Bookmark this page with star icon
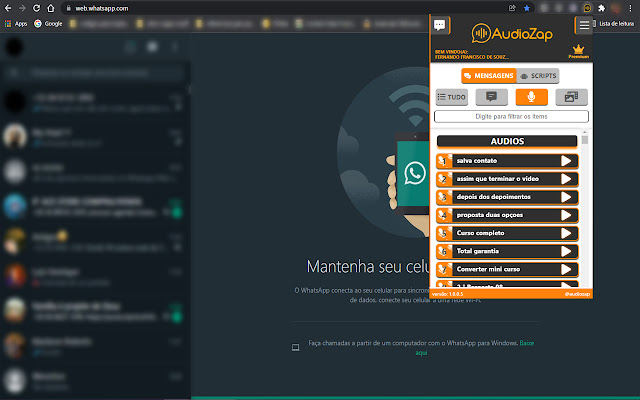 pos(527,8)
